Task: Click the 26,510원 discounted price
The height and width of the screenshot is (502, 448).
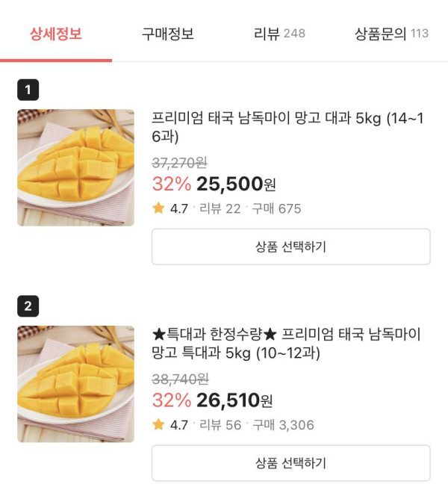Action: click(236, 400)
